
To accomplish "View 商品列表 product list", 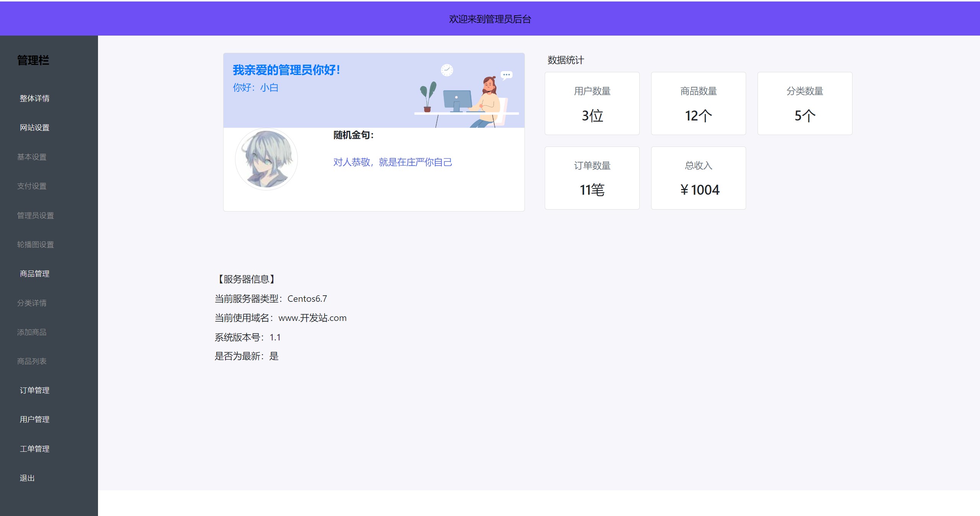I will coord(32,361).
